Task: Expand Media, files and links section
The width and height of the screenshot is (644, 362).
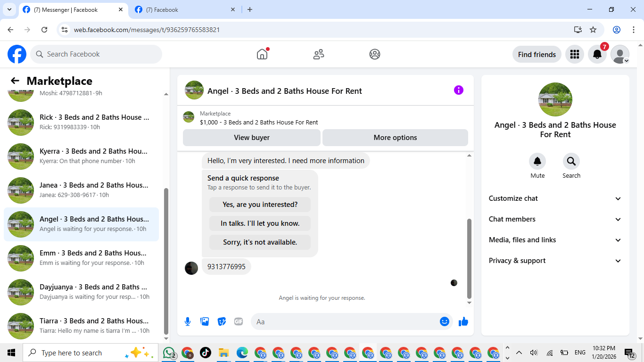Action: tap(555, 240)
